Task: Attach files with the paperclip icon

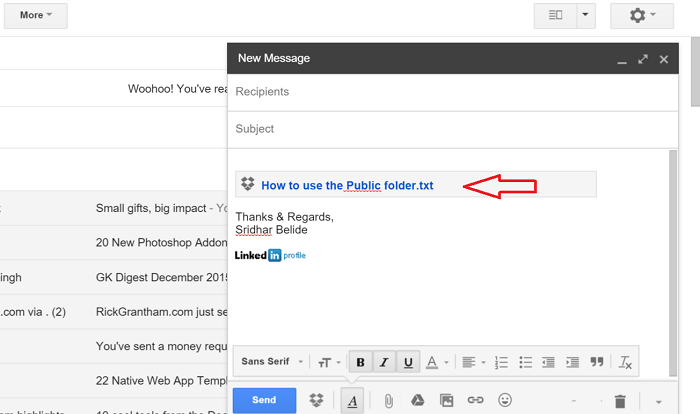Action: [x=388, y=401]
